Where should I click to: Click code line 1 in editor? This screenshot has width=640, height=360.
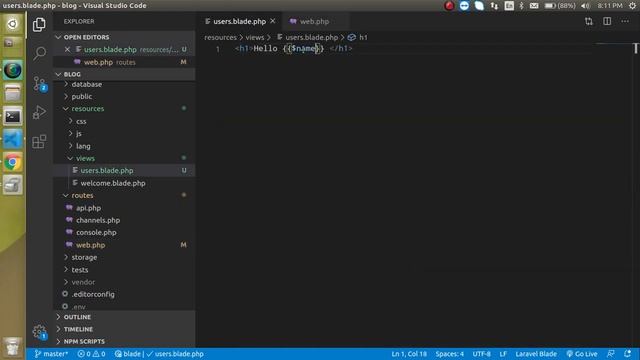pos(293,49)
